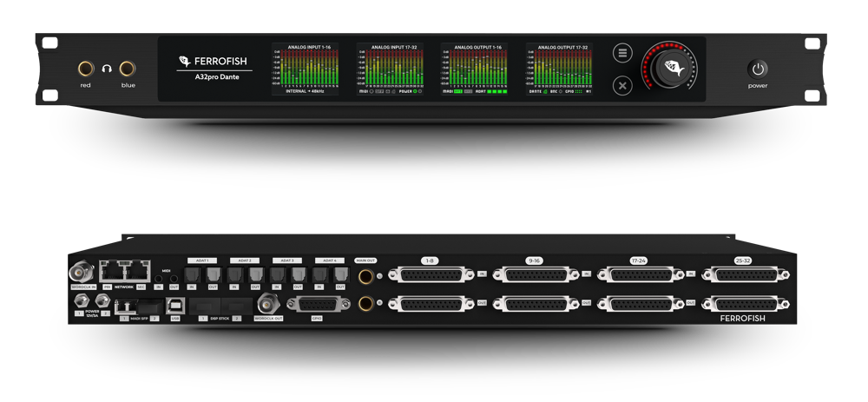Click the ADAT 4 OUT optical port
868x402 pixels.
click(x=342, y=275)
